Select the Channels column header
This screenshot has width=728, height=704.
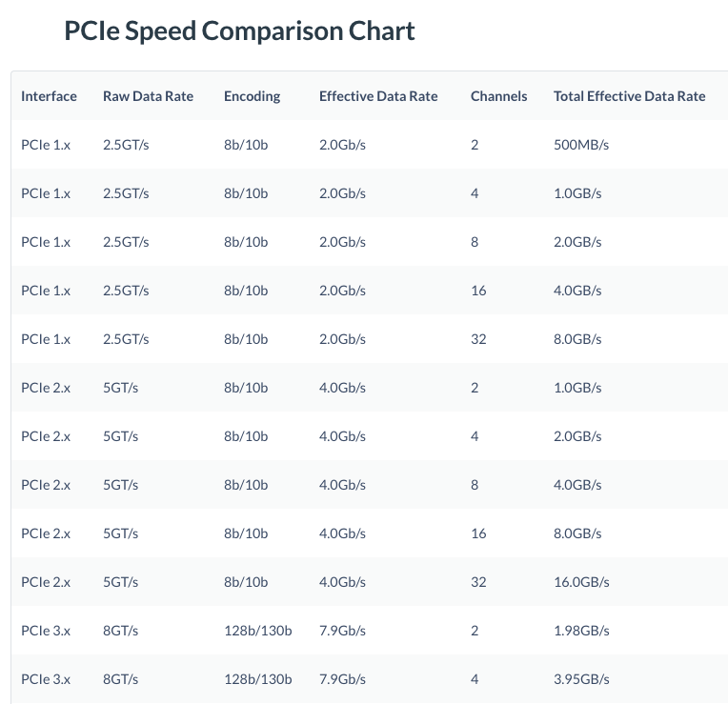pyautogui.click(x=498, y=96)
